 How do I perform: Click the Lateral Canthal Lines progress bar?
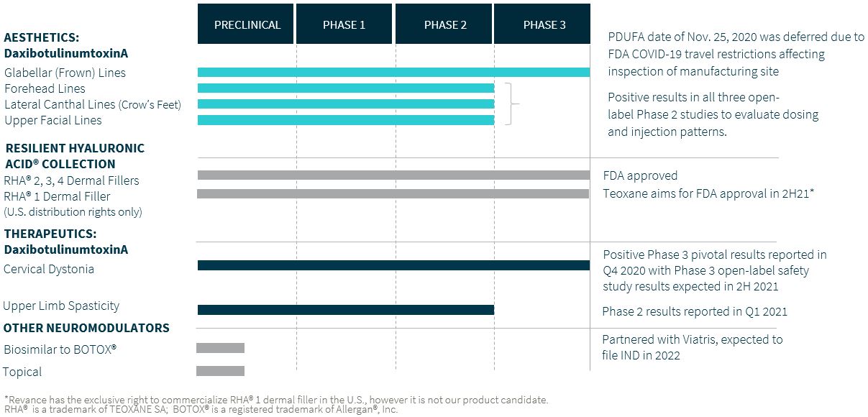(x=345, y=104)
